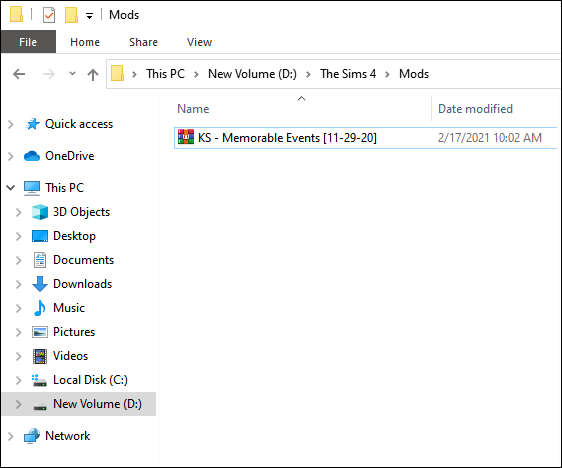
Task: Click the New folder quick access icon
Action: (71, 15)
